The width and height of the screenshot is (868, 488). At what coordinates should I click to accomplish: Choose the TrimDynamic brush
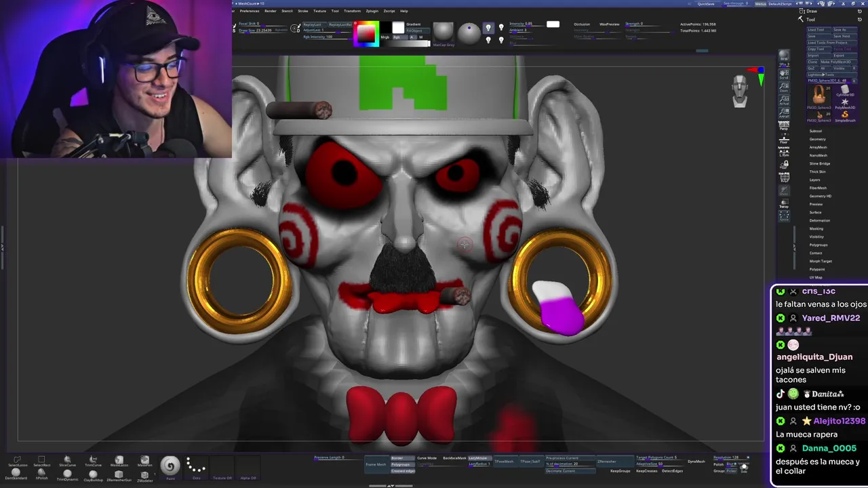67,475
